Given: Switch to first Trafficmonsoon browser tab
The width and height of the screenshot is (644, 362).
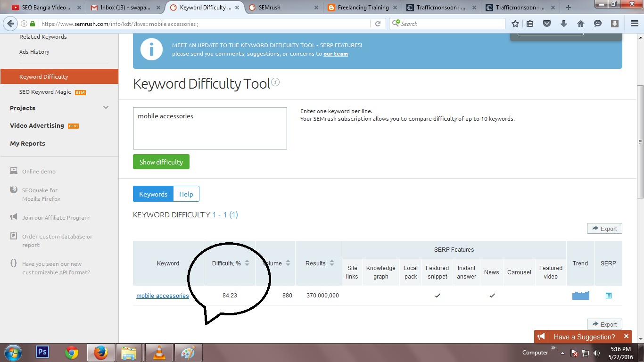Looking at the screenshot, I should [x=442, y=8].
